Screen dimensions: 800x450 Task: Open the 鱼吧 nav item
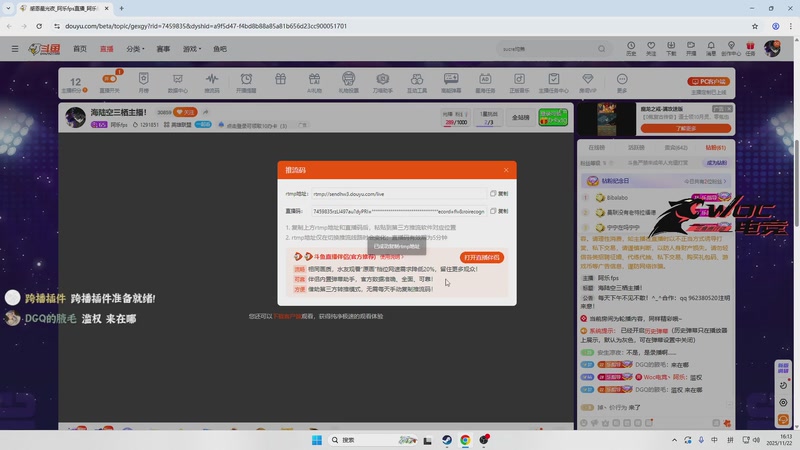click(x=220, y=49)
